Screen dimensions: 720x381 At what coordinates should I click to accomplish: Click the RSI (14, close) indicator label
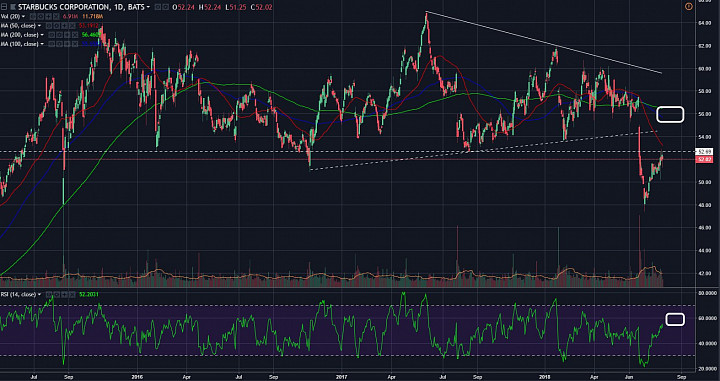[x=18, y=294]
